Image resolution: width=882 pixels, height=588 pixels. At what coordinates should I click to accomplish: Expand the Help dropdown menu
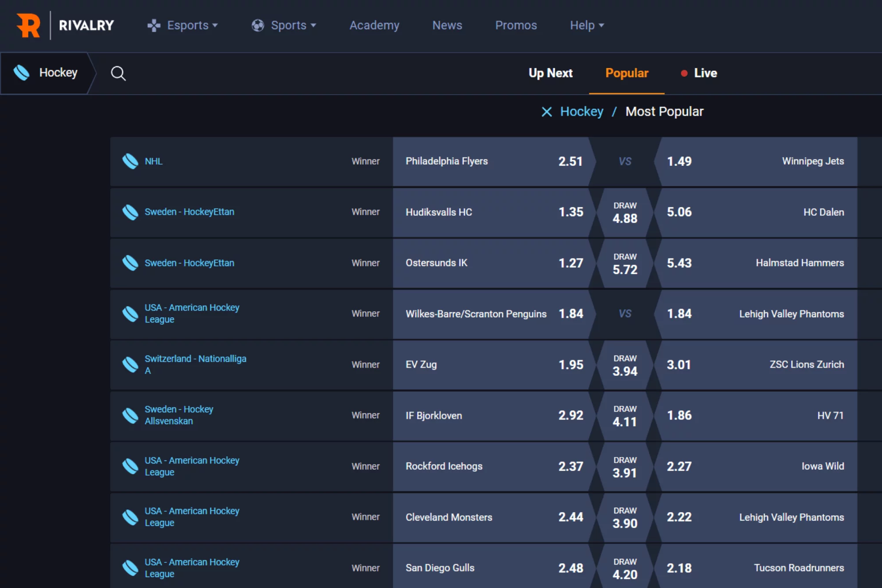click(x=587, y=26)
